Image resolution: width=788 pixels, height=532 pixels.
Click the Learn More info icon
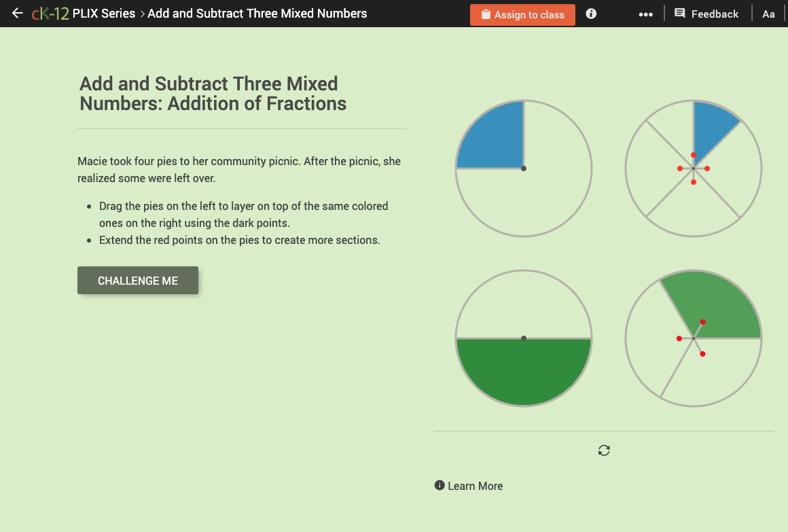coord(440,486)
